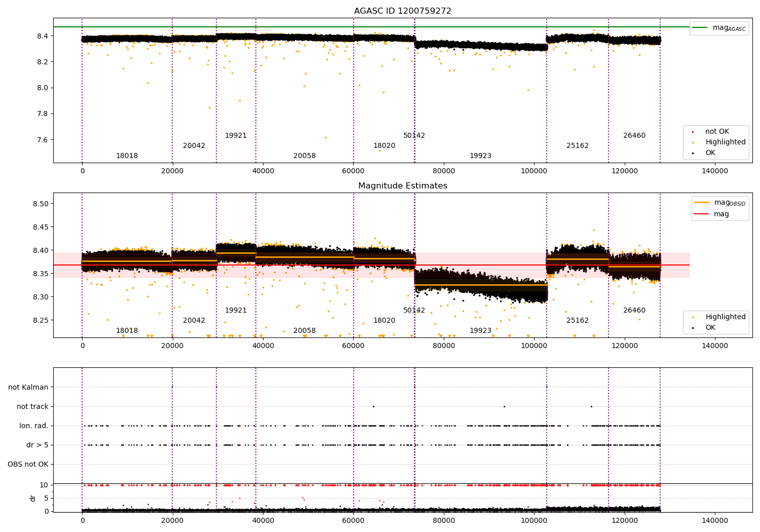Click the 8.50 y-axis tick label
The width and height of the screenshot is (760, 532).
41,204
